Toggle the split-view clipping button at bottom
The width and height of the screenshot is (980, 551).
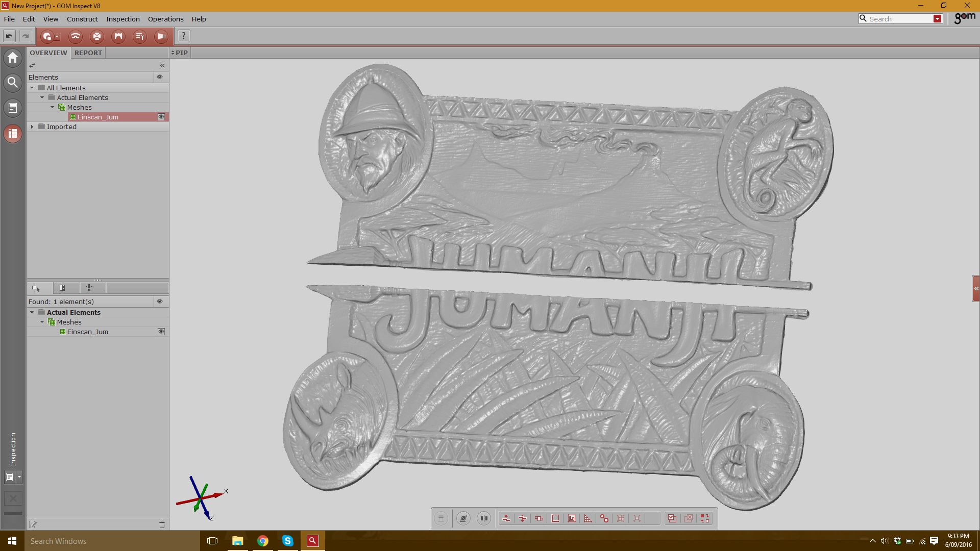coord(484,518)
